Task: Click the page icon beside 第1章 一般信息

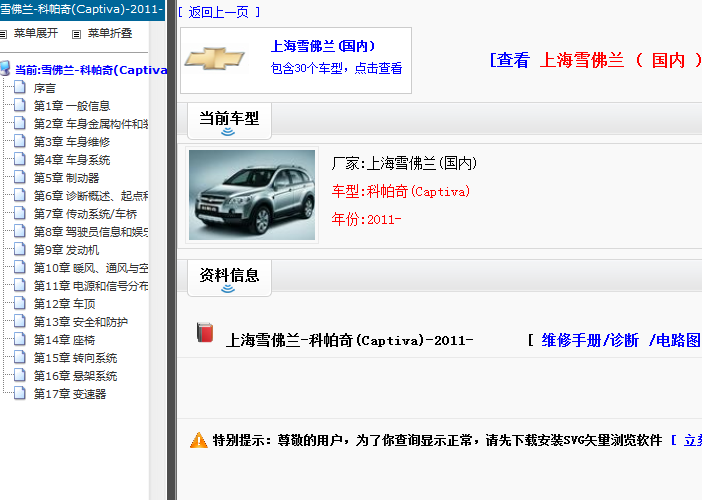Action: pyautogui.click(x=20, y=105)
